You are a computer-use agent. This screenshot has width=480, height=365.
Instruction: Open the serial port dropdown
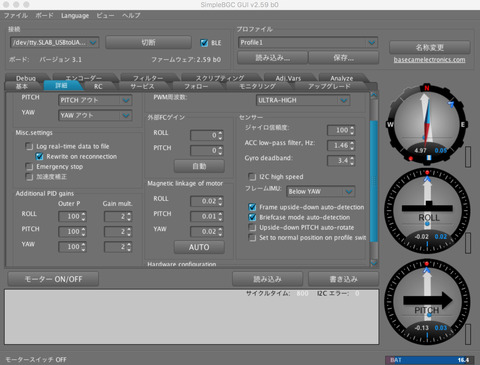[55, 42]
